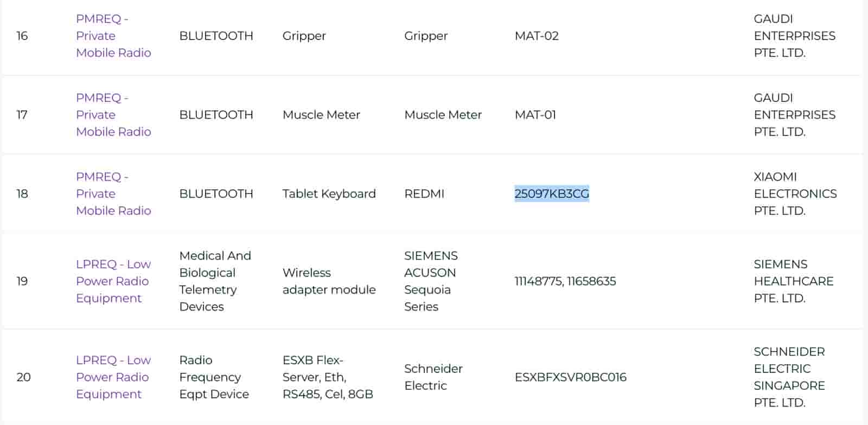Viewport: 868px width, 425px height.
Task: Click the MAT-01 model cell
Action: coord(535,115)
